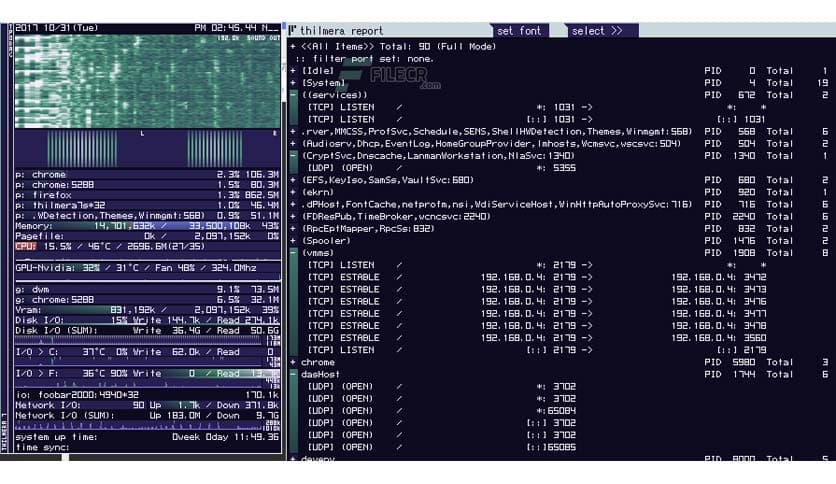Click the red CPU label
The width and height of the screenshot is (836, 484).
25,245
